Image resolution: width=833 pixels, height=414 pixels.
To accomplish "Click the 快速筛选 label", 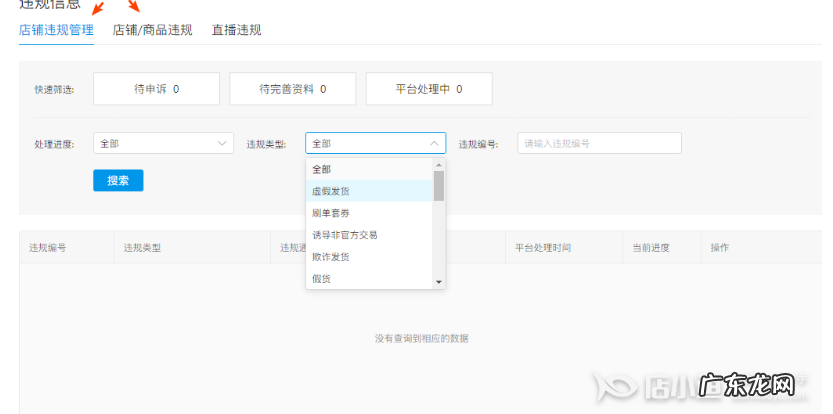I will point(55,89).
